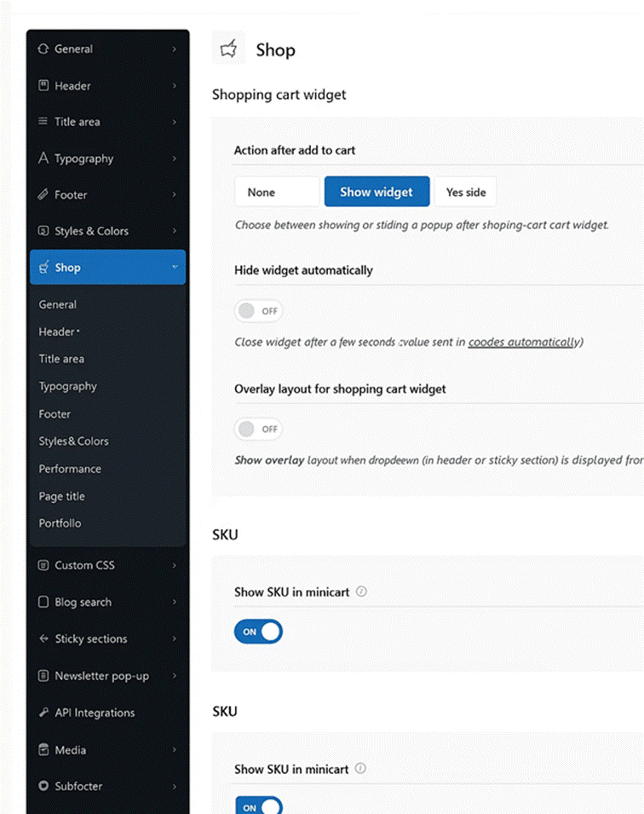The image size is (644, 814).
Task: Turn on Overlay layout toggle
Action: point(258,429)
